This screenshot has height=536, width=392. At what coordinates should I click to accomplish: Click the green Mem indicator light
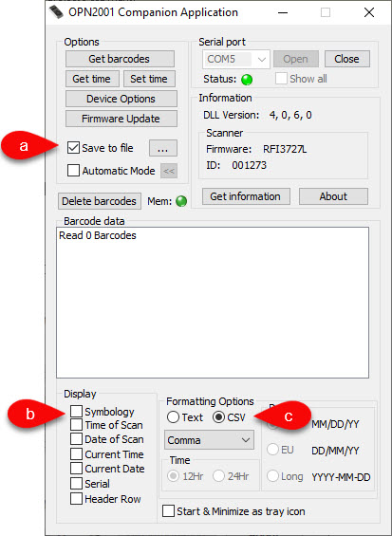(181, 201)
